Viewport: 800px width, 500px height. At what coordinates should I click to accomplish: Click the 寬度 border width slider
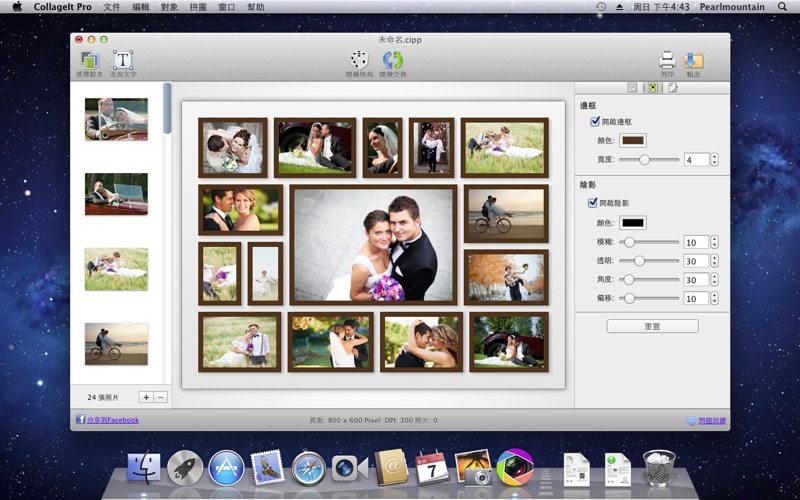[x=649, y=160]
